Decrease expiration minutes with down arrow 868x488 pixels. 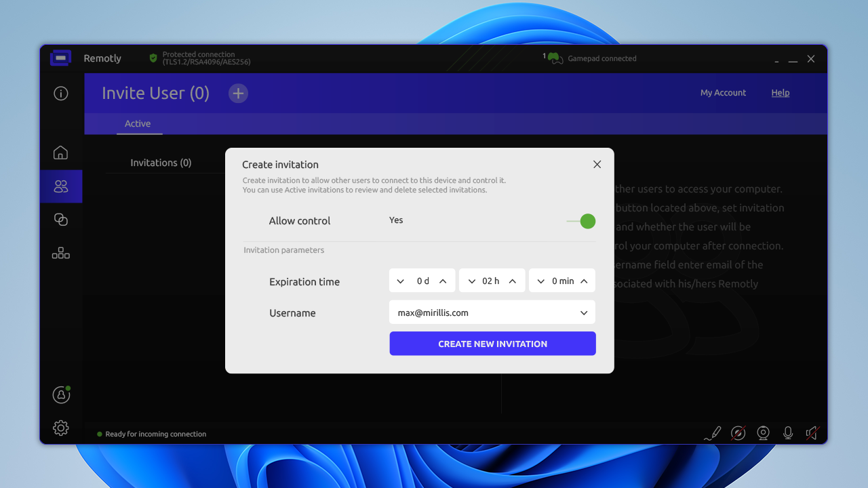click(541, 281)
